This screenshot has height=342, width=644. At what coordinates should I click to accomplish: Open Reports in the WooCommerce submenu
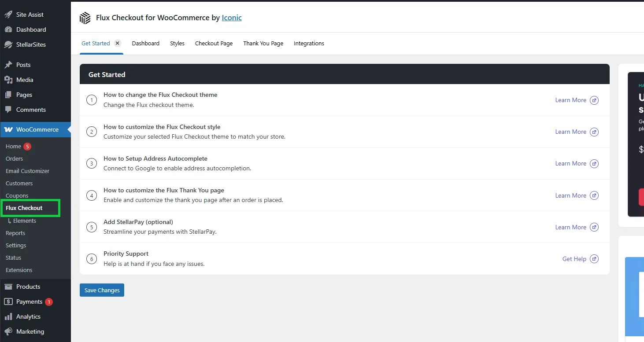pyautogui.click(x=15, y=233)
